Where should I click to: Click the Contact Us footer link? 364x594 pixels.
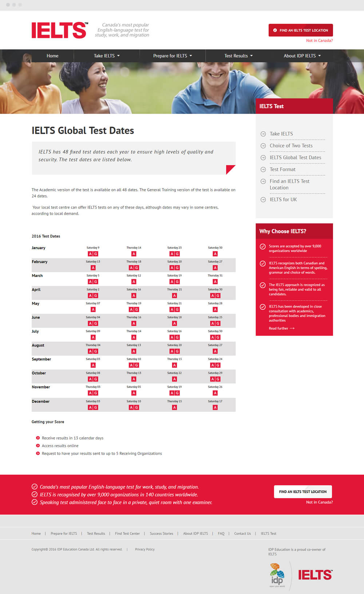(242, 534)
